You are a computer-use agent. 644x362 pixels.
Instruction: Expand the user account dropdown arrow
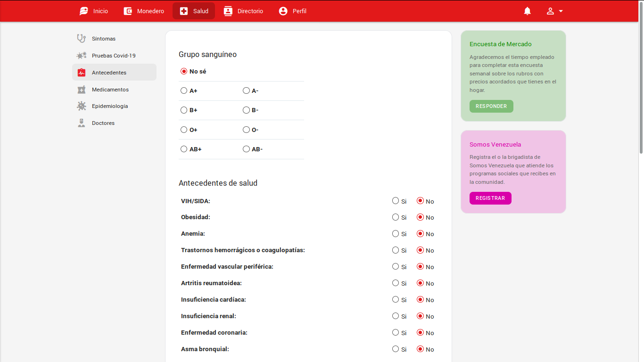561,11
